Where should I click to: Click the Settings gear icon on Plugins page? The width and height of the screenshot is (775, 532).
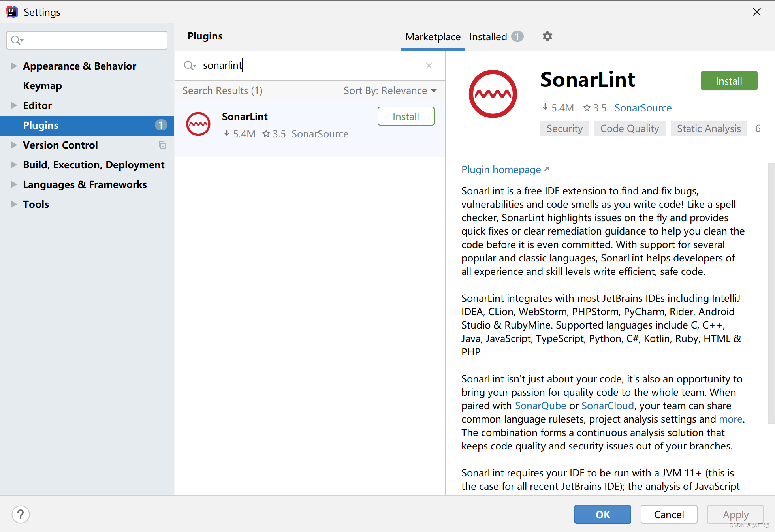[547, 36]
